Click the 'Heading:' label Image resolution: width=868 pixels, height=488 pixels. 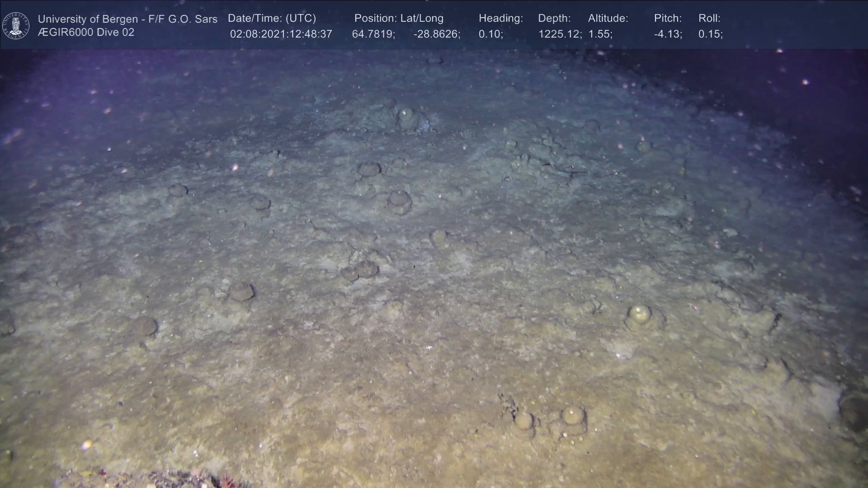point(500,19)
